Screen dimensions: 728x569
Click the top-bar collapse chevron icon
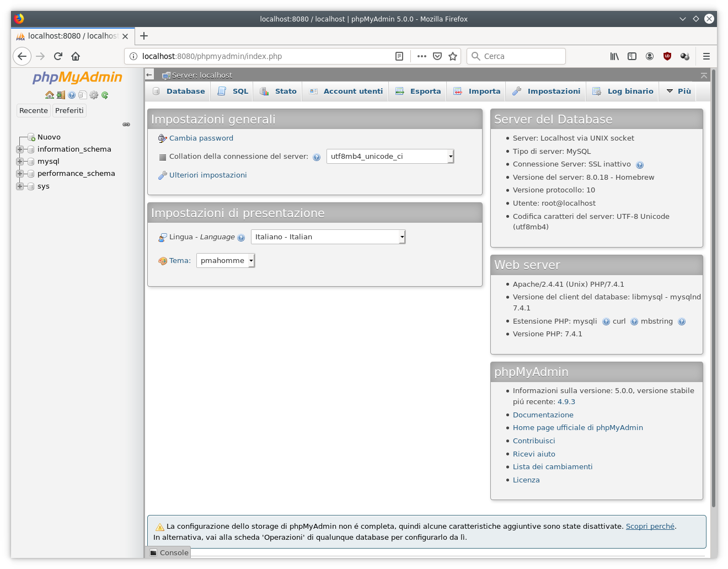point(704,76)
